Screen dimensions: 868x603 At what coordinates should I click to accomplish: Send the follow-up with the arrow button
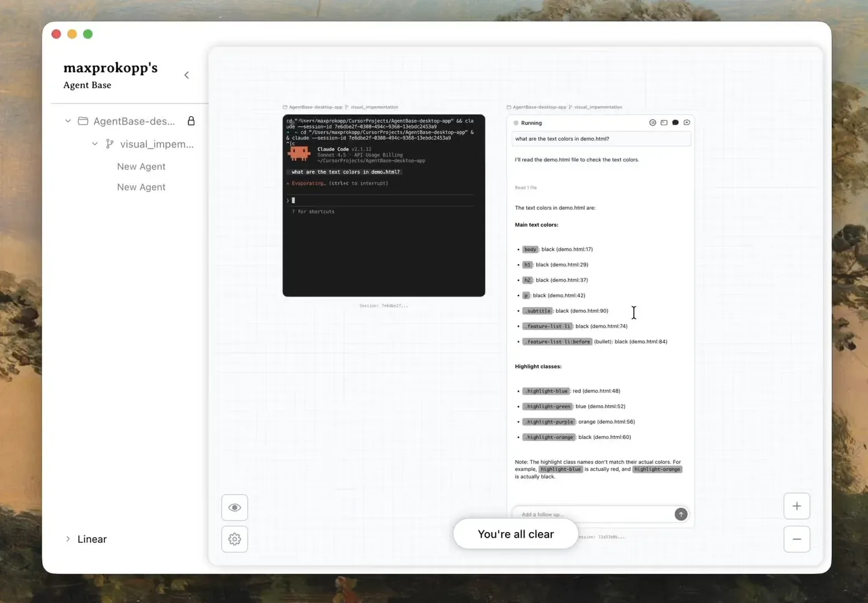point(681,514)
